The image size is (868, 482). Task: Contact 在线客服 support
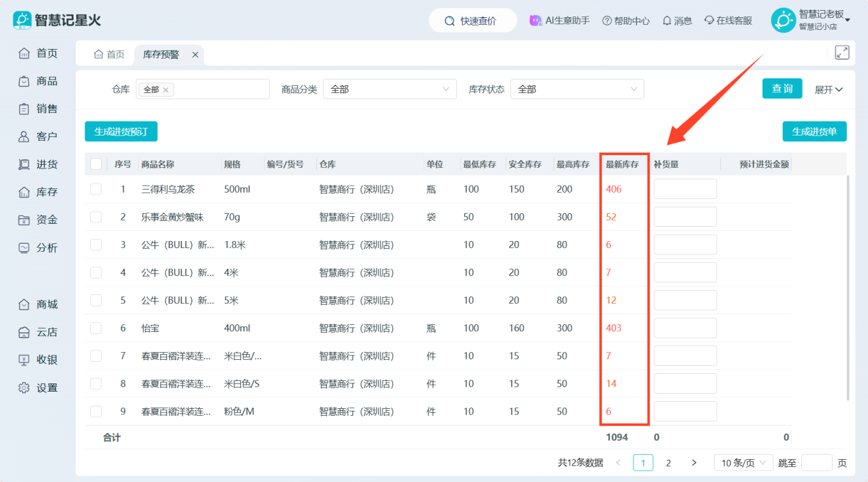tap(728, 20)
